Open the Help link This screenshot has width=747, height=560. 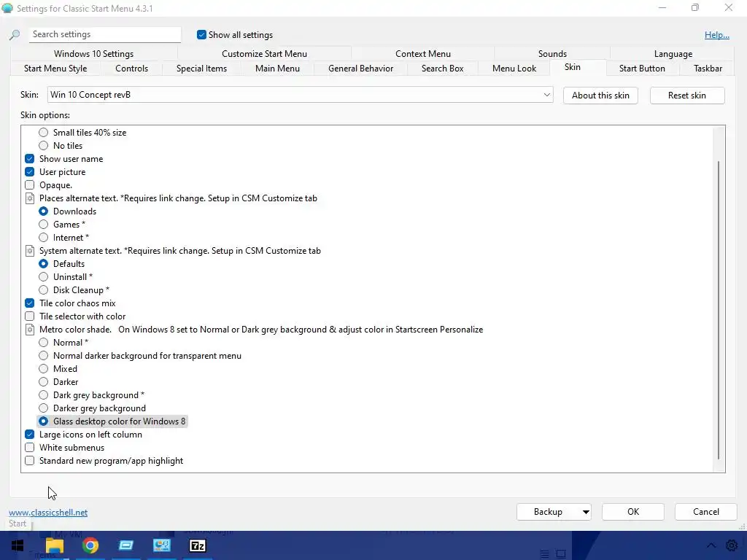click(716, 35)
